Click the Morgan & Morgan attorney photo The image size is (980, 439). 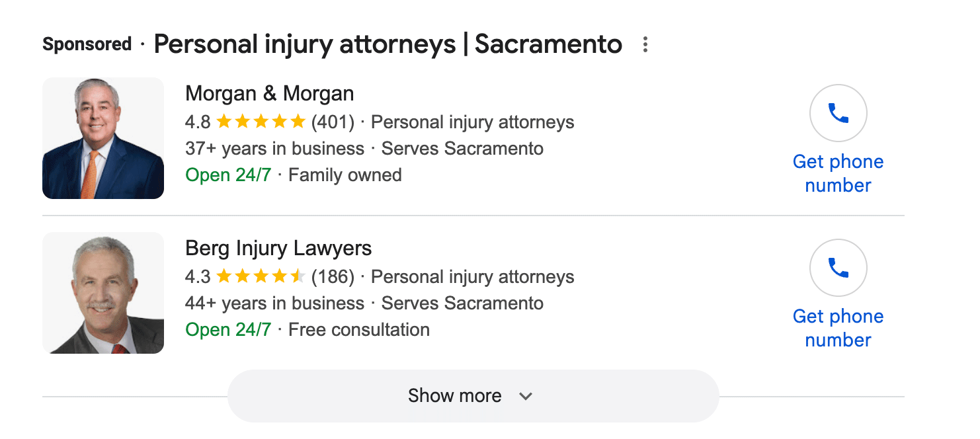pyautogui.click(x=103, y=138)
